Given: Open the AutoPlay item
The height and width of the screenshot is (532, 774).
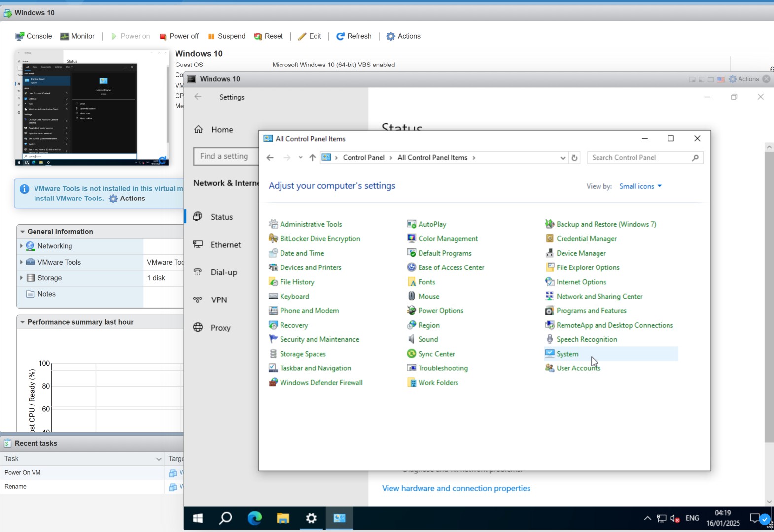Looking at the screenshot, I should [x=426, y=224].
